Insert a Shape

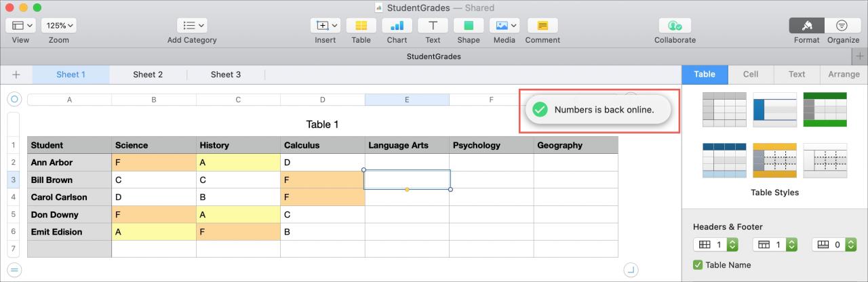469,26
